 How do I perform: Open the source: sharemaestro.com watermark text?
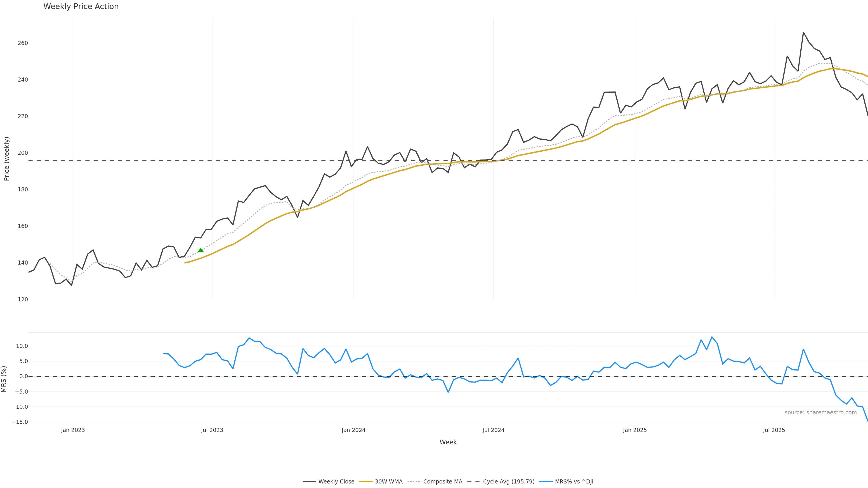821,413
